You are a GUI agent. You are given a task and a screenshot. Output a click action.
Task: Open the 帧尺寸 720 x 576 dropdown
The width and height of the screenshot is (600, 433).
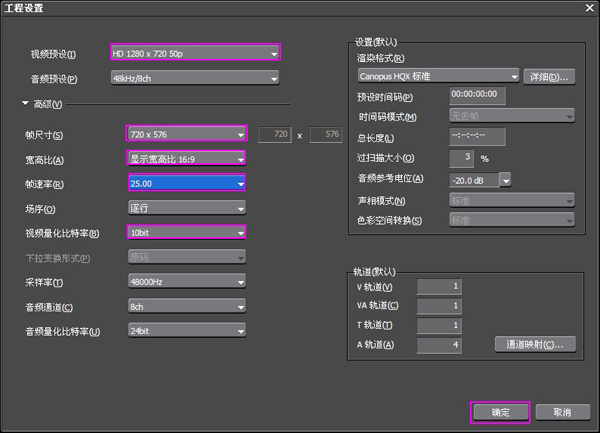pos(187,134)
